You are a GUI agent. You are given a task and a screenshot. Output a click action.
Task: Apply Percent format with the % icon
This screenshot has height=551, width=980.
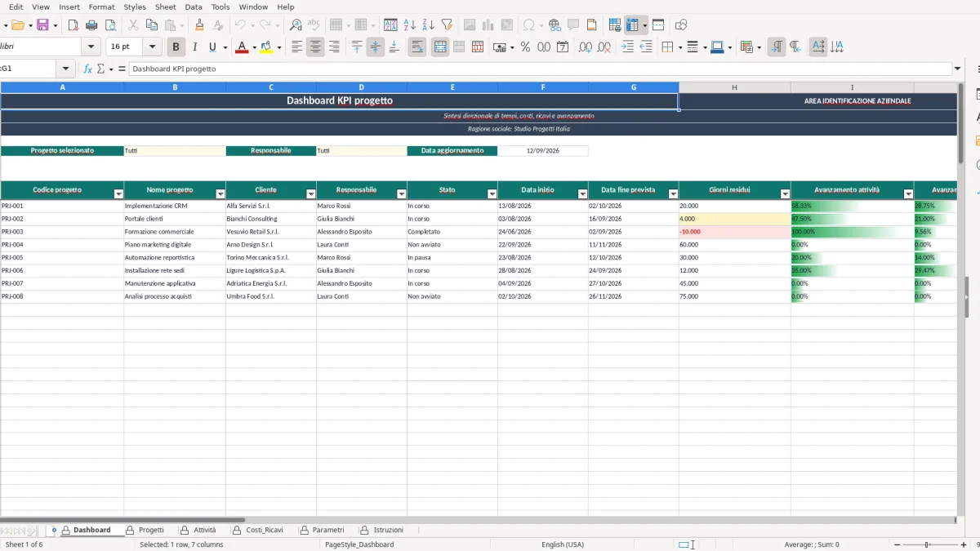pos(525,47)
